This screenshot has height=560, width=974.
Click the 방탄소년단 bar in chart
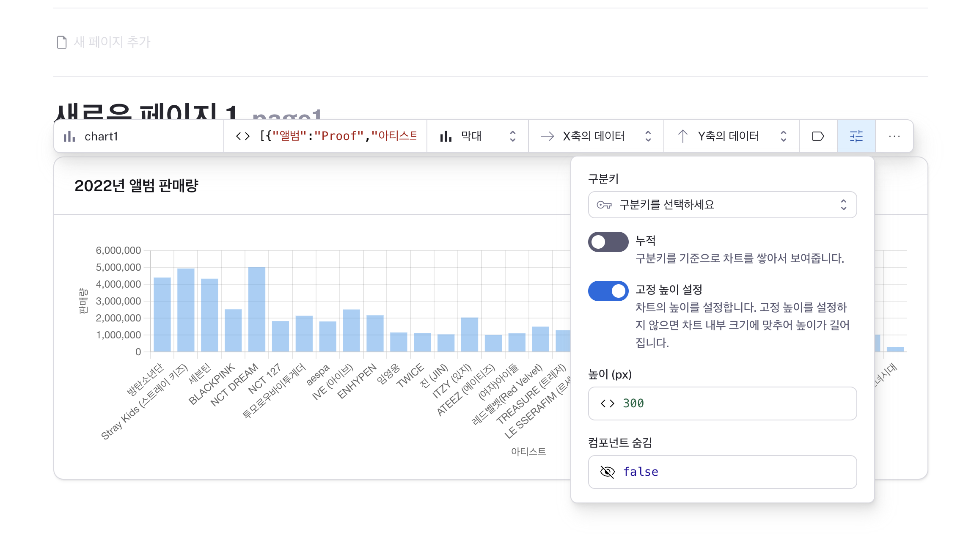point(162,314)
